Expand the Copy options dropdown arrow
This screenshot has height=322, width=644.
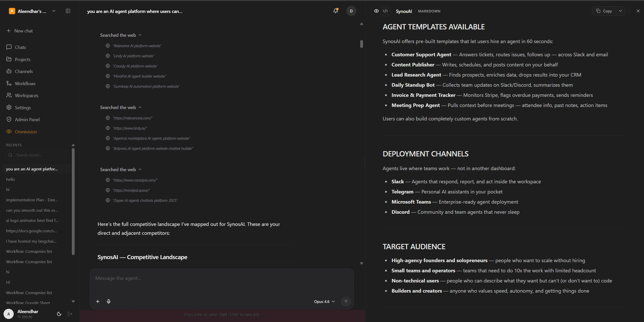tap(620, 11)
